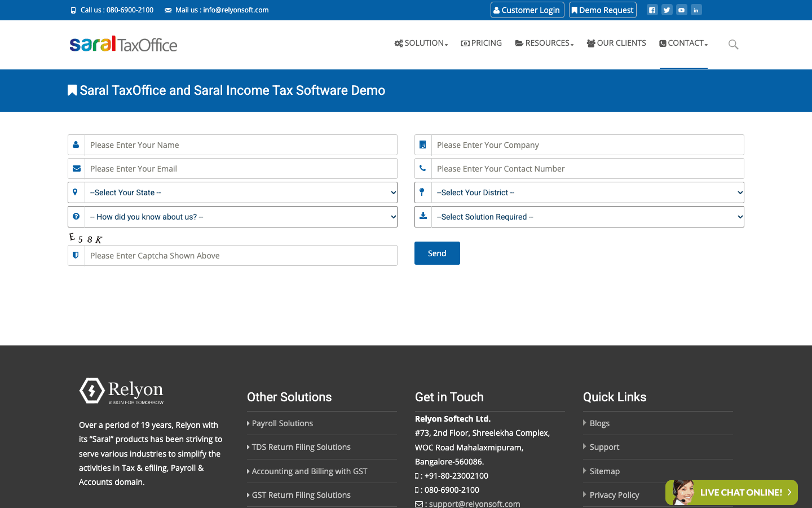This screenshot has width=812, height=508.
Task: Click the search magnifier icon
Action: (733, 44)
